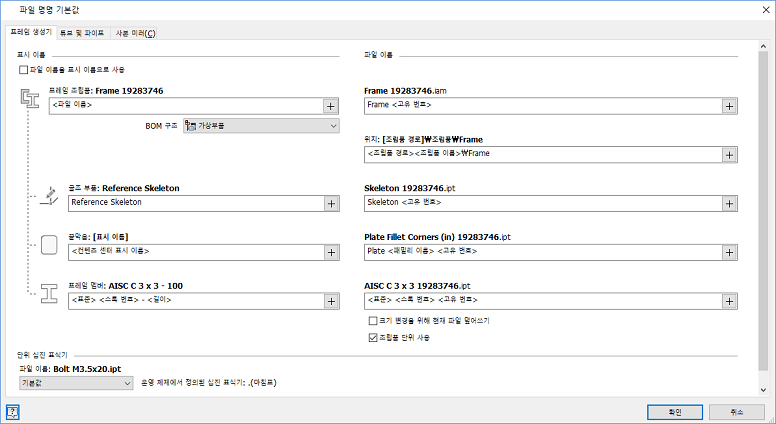Image resolution: width=776 pixels, height=424 pixels.
Task: Open the BOM 구조 dropdown
Action: pos(262,126)
